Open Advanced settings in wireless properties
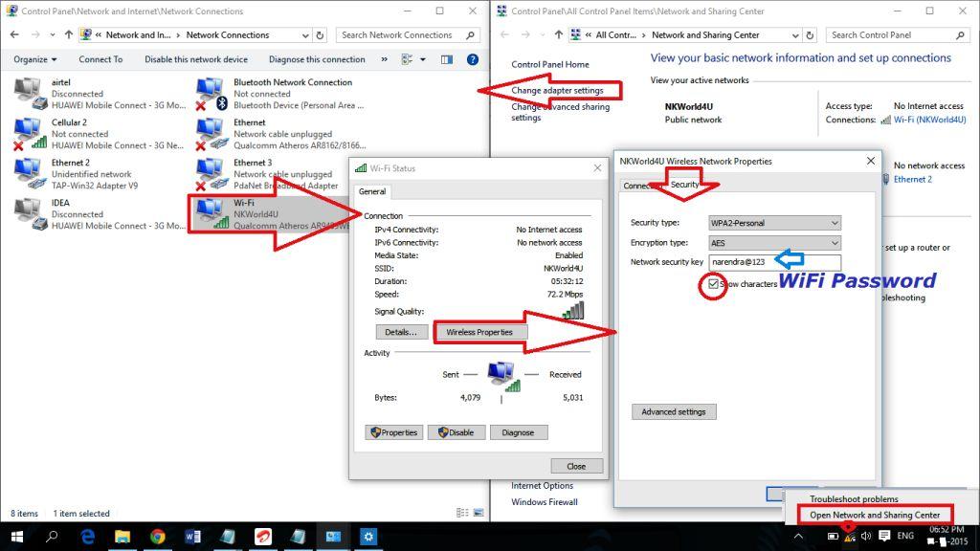 (674, 411)
